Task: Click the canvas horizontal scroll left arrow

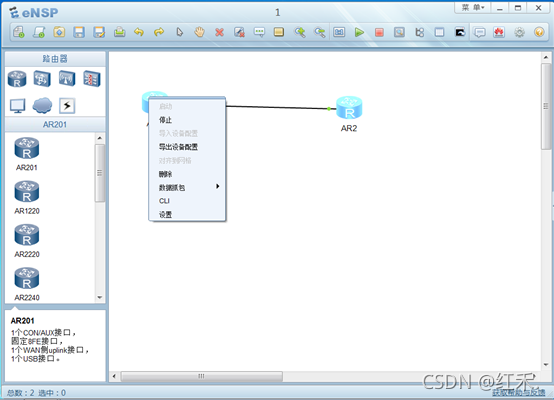Action: point(114,376)
